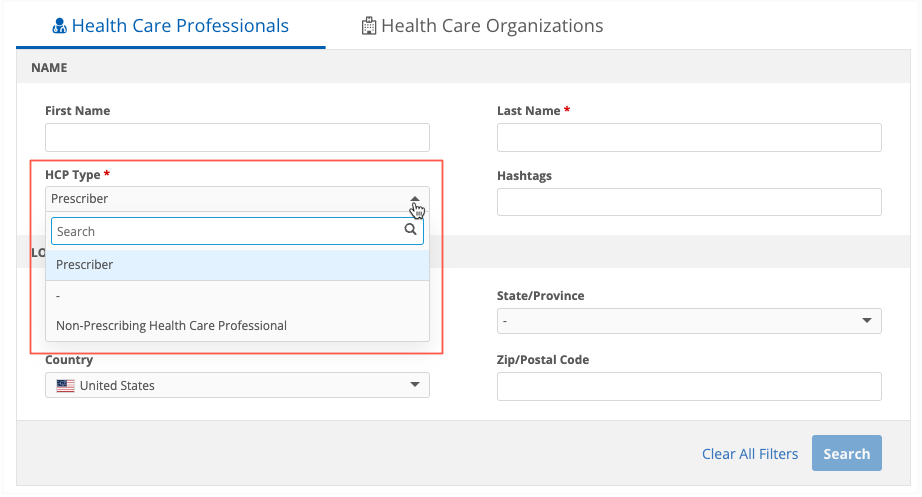
Task: Click into the Last Name field
Action: click(x=688, y=137)
